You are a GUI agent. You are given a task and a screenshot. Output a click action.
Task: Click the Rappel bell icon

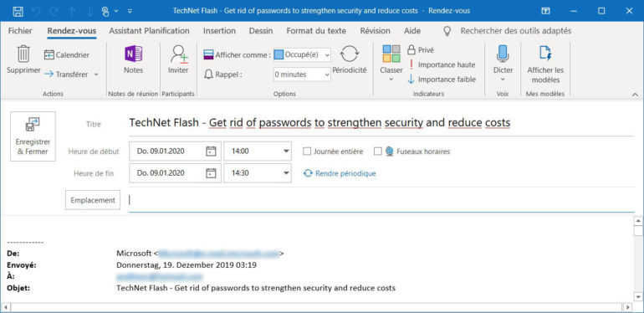coord(208,74)
